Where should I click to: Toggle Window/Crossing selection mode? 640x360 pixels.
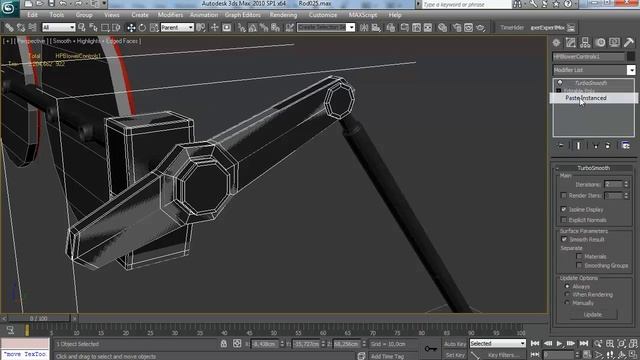116,27
